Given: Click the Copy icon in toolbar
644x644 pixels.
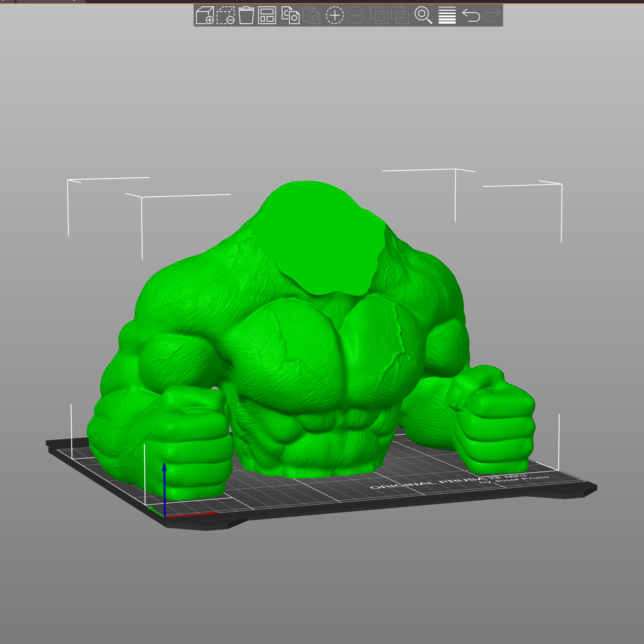Looking at the screenshot, I should 290,15.
